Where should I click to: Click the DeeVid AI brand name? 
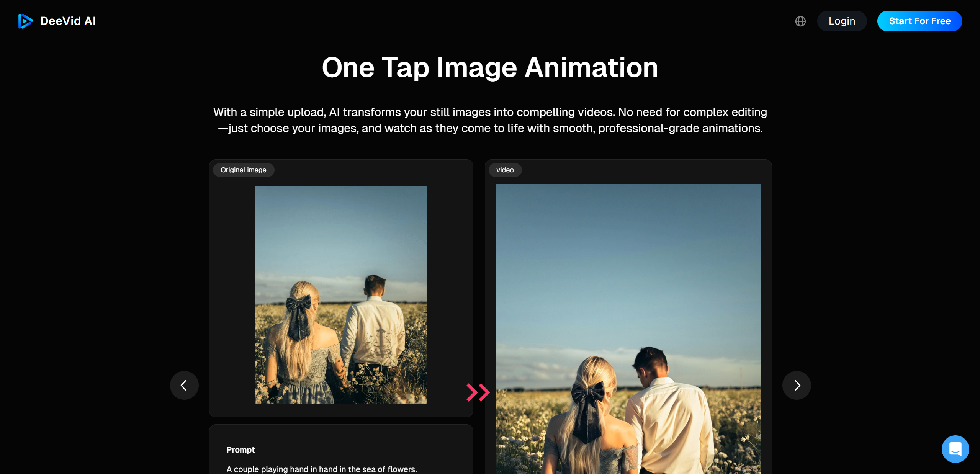[68, 21]
